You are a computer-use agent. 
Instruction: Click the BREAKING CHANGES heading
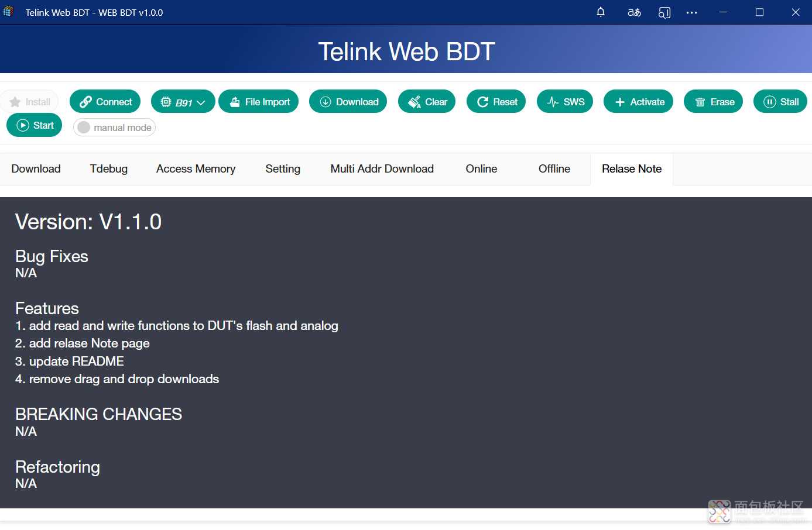click(98, 414)
